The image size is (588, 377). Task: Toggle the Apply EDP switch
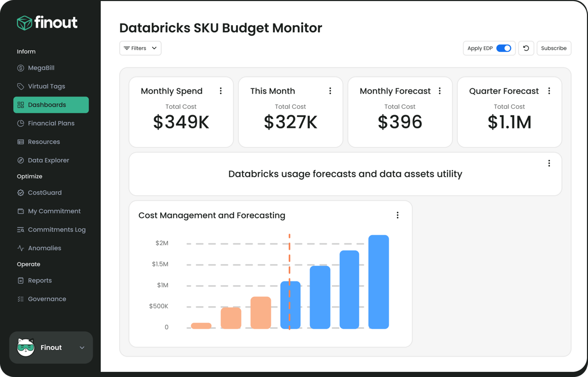504,48
